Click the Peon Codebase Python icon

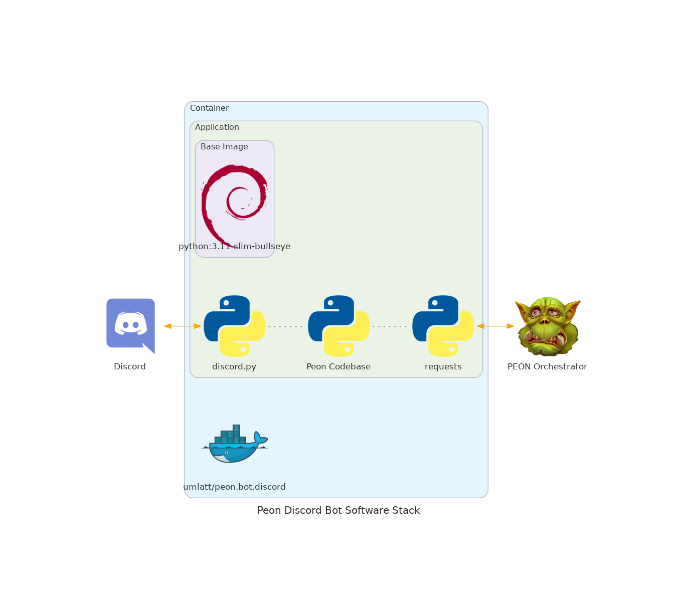pos(339,326)
